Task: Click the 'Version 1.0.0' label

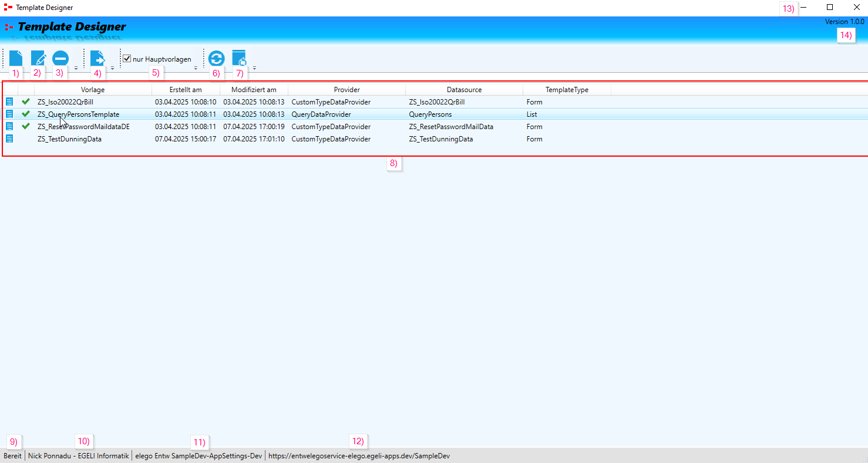Action: pos(845,22)
